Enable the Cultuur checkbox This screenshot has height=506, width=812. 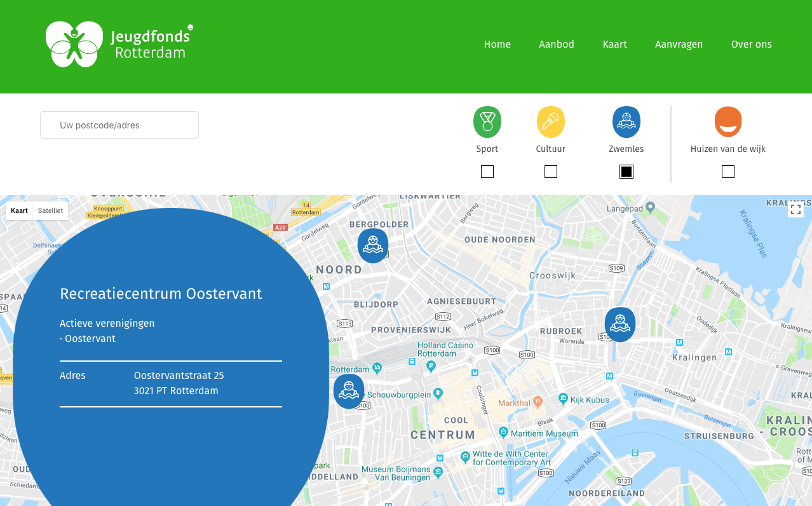(551, 172)
